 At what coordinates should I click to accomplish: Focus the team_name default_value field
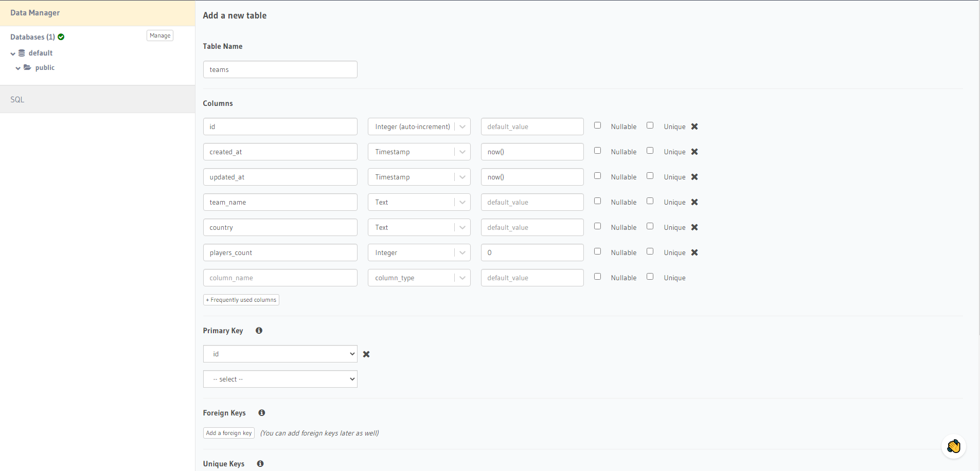pyautogui.click(x=532, y=202)
